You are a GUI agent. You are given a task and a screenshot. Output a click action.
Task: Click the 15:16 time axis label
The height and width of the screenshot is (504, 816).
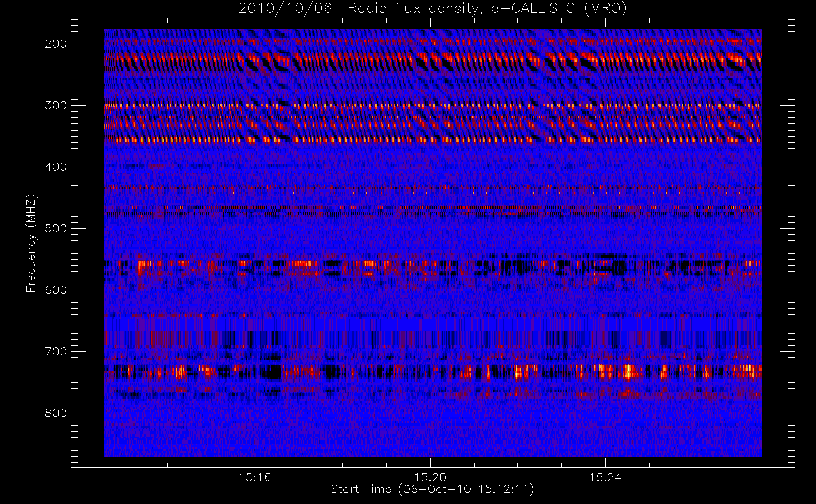coord(255,477)
